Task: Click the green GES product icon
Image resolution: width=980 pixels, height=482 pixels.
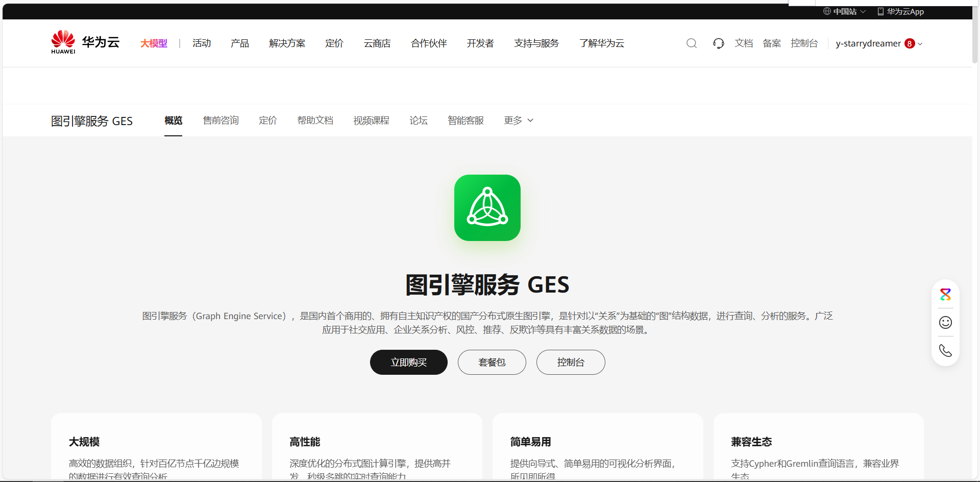Action: [x=487, y=208]
